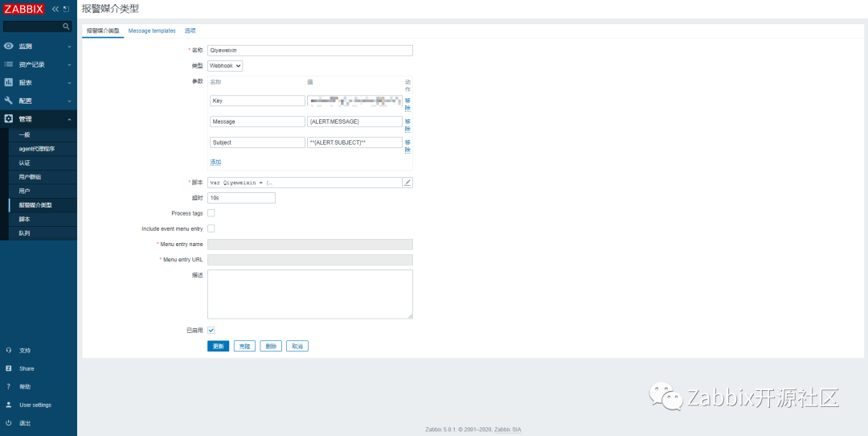Click the power sign-out icon
This screenshot has width=868, height=436.
pyautogui.click(x=8, y=423)
